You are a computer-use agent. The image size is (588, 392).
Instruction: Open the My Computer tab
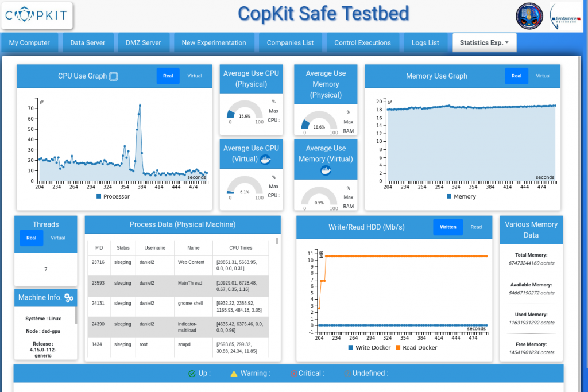29,42
